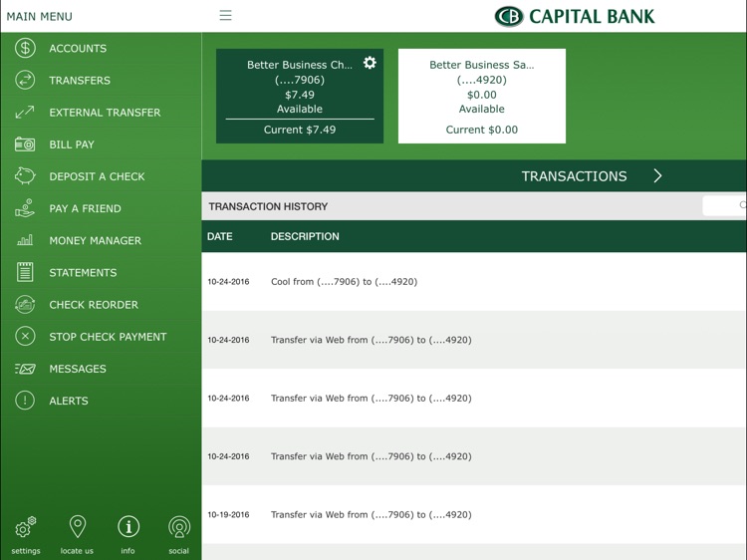Image resolution: width=747 pixels, height=560 pixels.
Task: Sort by the Description column header
Action: [305, 236]
